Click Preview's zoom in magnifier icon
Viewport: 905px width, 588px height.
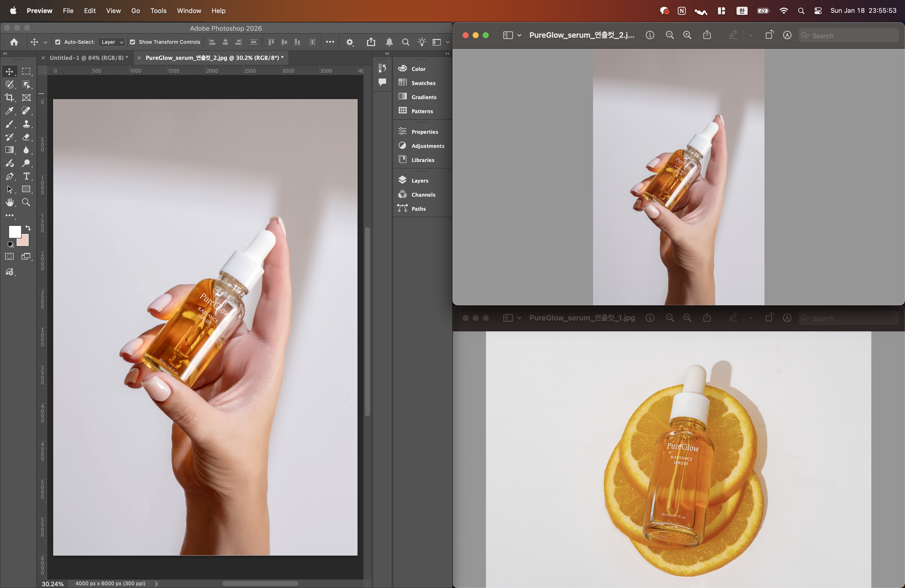[687, 35]
